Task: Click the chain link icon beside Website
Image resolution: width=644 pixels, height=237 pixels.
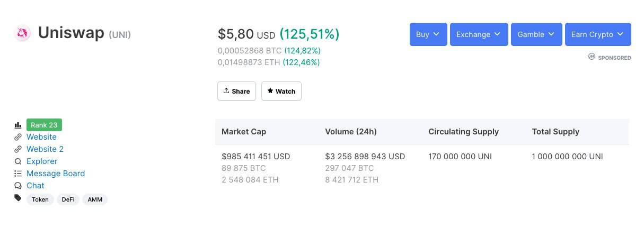Action: pyautogui.click(x=18, y=137)
